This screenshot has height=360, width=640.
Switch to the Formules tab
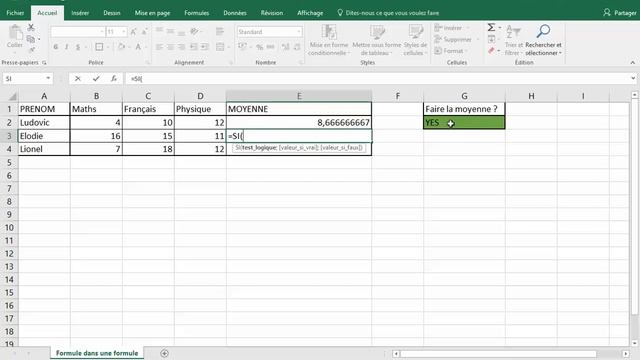(196, 13)
